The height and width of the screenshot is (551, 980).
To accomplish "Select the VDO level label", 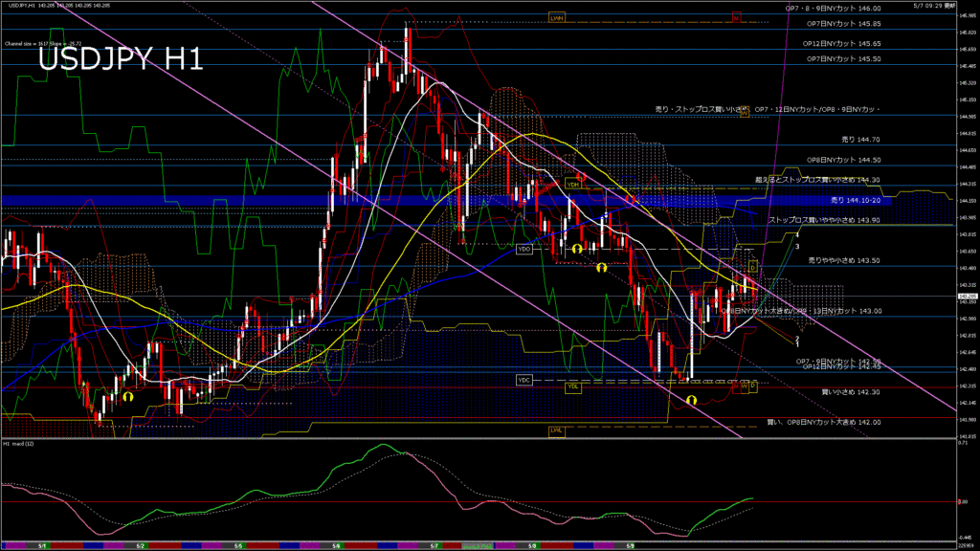I will coord(523,249).
